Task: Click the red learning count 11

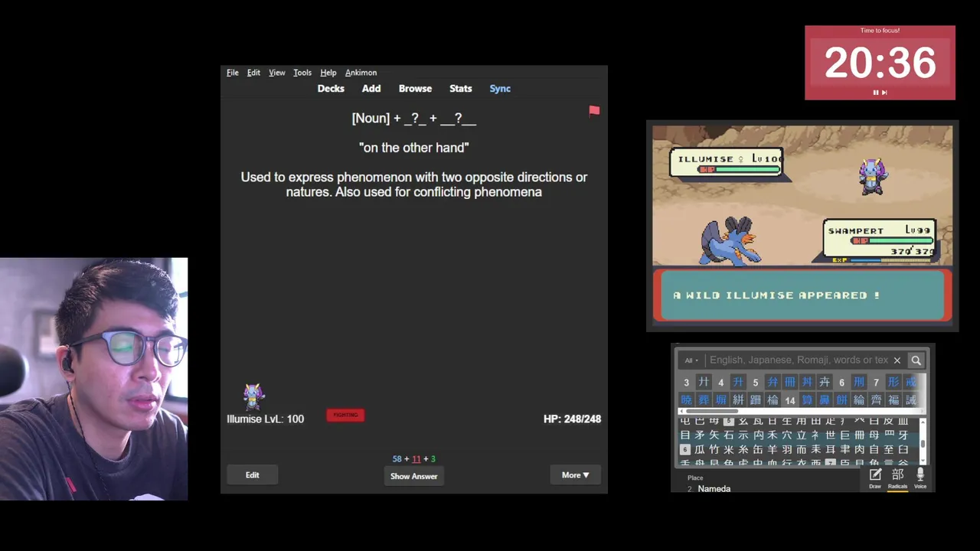Action: pos(416,459)
